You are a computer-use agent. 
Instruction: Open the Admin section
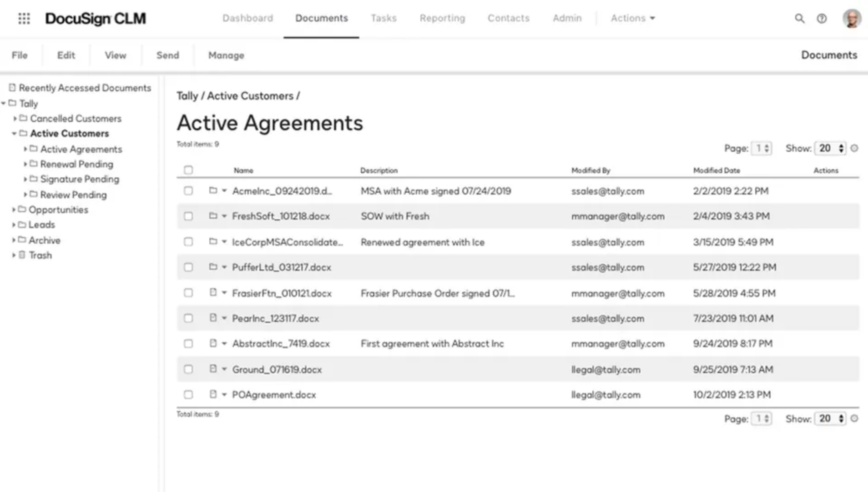tap(566, 18)
